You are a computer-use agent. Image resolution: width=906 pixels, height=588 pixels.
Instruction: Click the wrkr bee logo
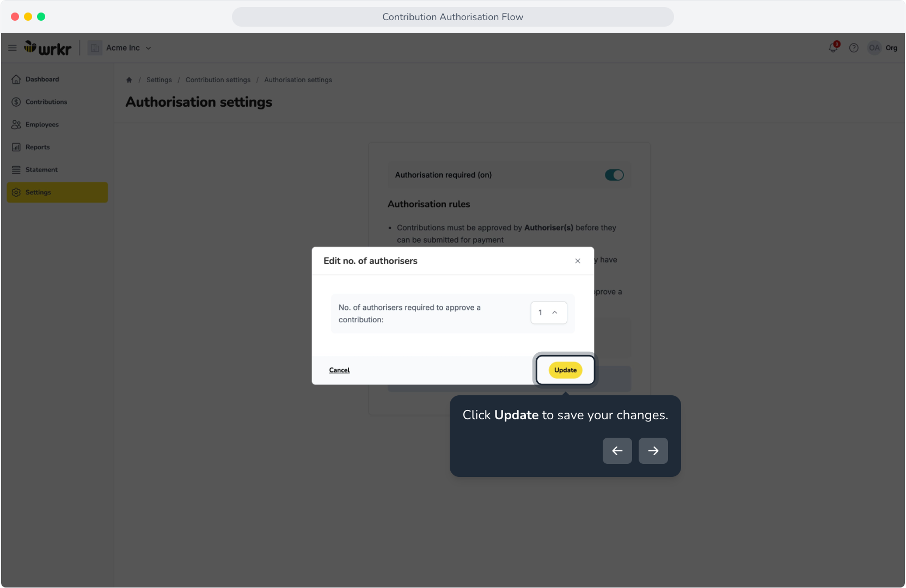point(47,48)
